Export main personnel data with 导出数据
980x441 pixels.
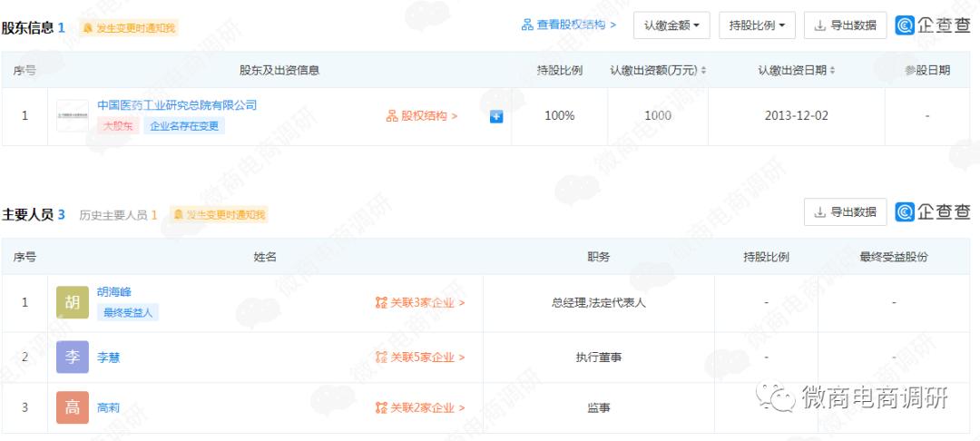[x=845, y=212]
